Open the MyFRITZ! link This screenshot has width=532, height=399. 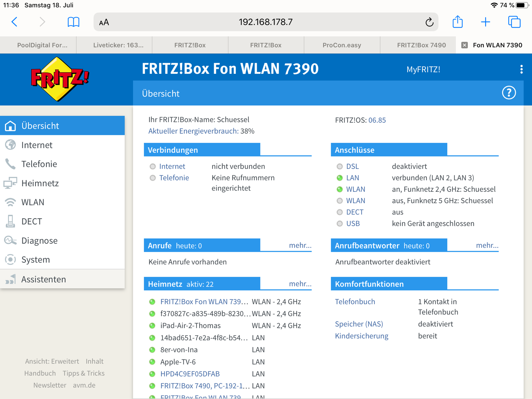(423, 69)
